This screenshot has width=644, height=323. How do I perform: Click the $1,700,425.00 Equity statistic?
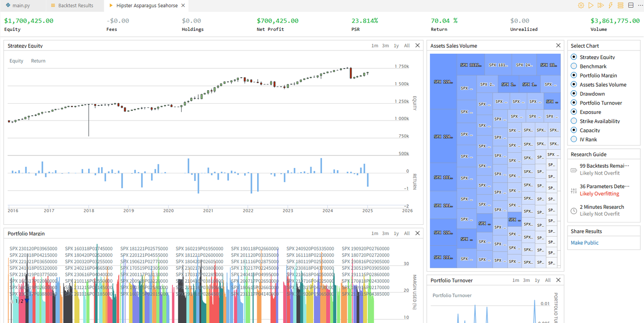29,21
